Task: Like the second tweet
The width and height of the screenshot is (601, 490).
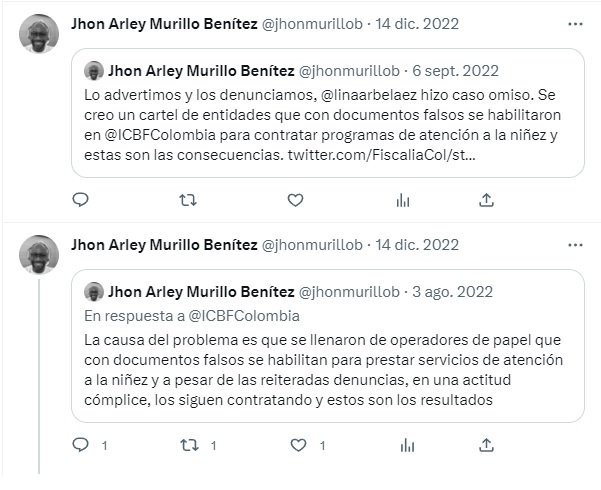Action: (x=295, y=441)
